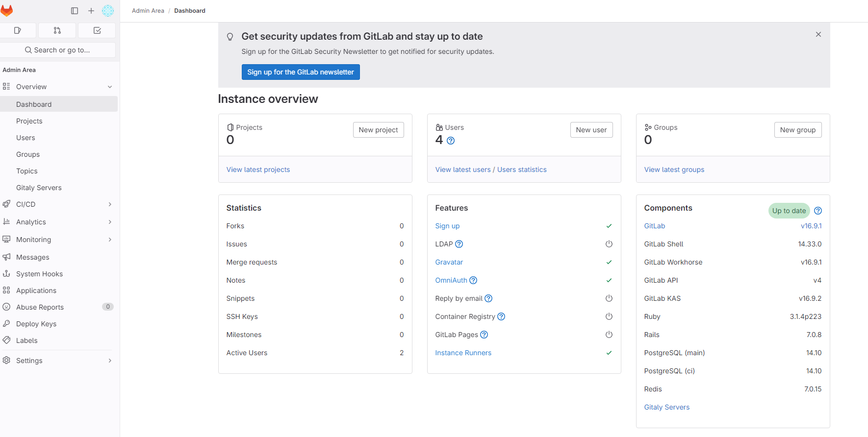Open Users in the sidebar
This screenshot has height=437, width=868.
click(x=59, y=138)
